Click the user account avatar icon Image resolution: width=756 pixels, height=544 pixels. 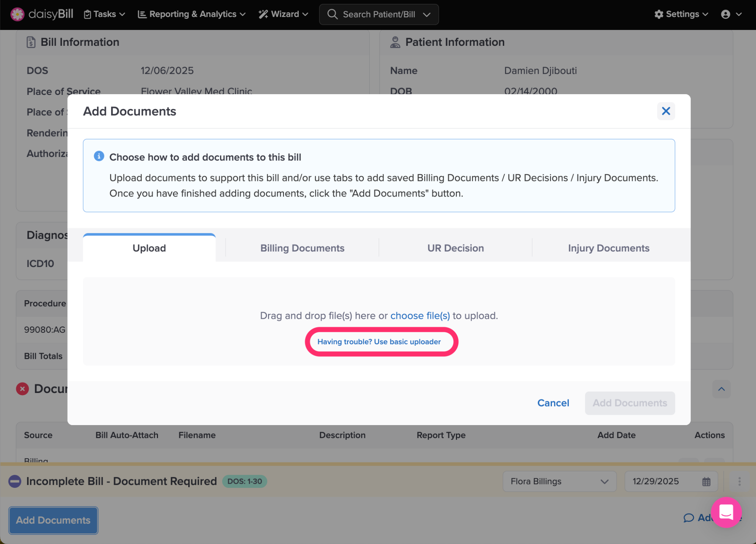pyautogui.click(x=725, y=14)
